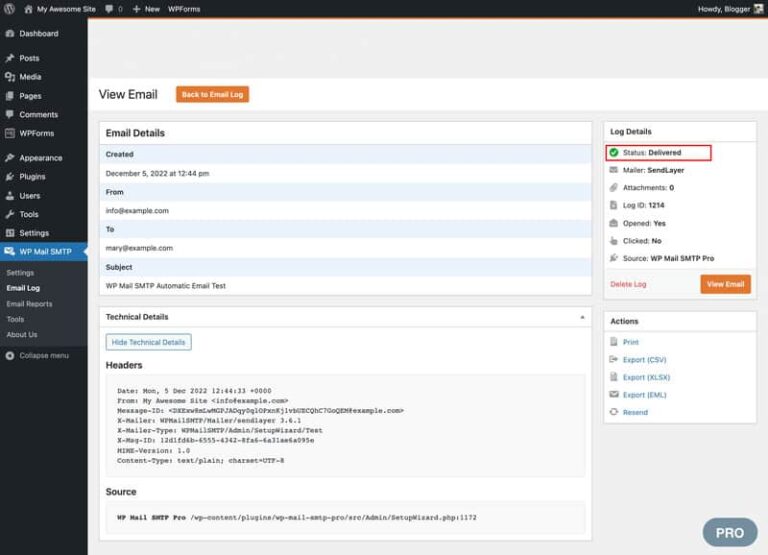This screenshot has width=768, height=555.
Task: Click the Back to Email Log button
Action: (x=212, y=94)
